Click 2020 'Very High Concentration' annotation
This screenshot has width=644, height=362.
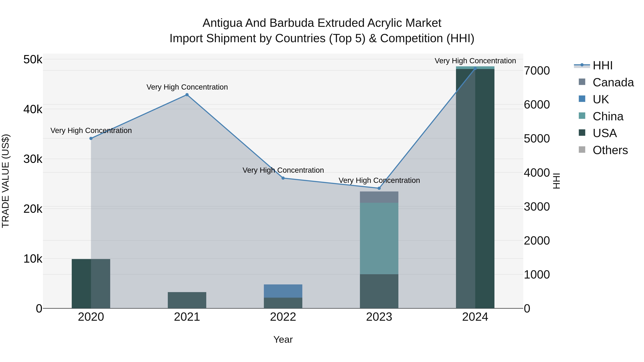click(x=91, y=130)
